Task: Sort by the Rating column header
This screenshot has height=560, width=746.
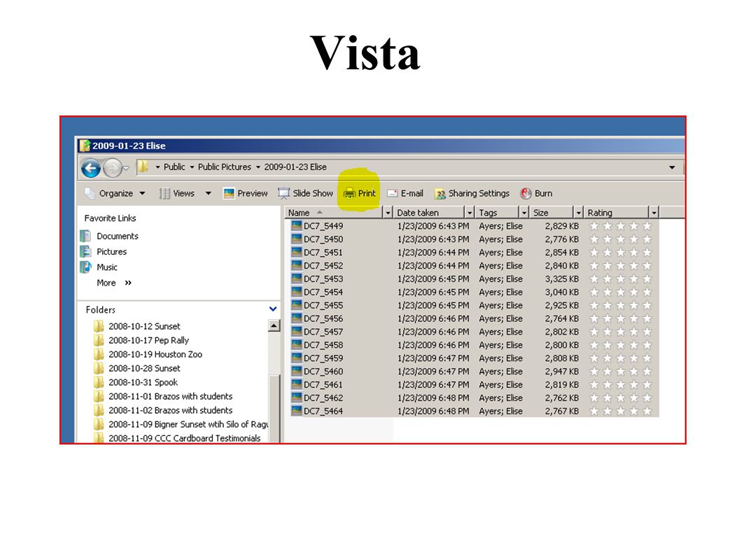Action: click(x=617, y=212)
